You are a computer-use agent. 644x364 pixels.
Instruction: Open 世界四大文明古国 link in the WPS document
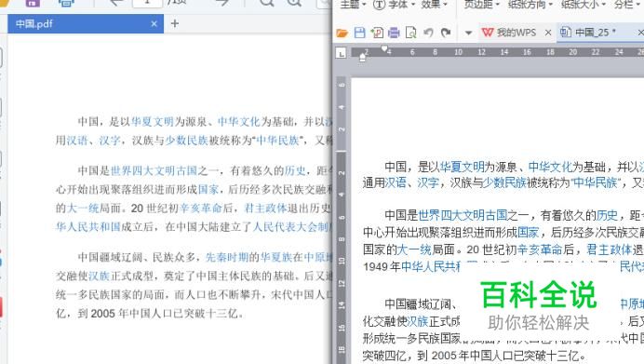tap(463, 215)
